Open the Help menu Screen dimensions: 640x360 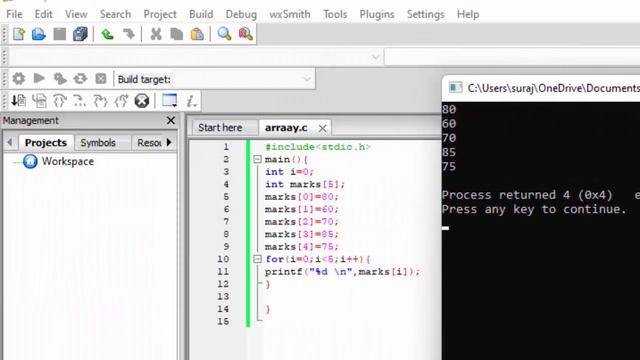point(468,14)
